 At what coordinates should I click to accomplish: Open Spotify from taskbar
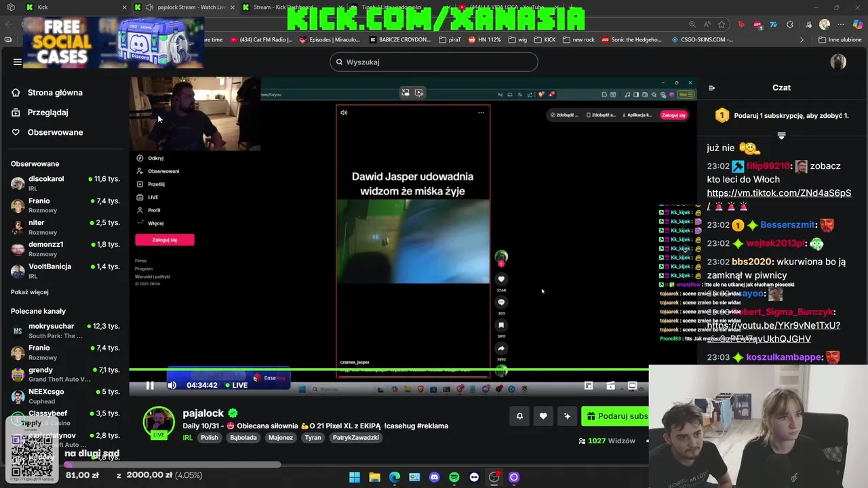(x=454, y=477)
